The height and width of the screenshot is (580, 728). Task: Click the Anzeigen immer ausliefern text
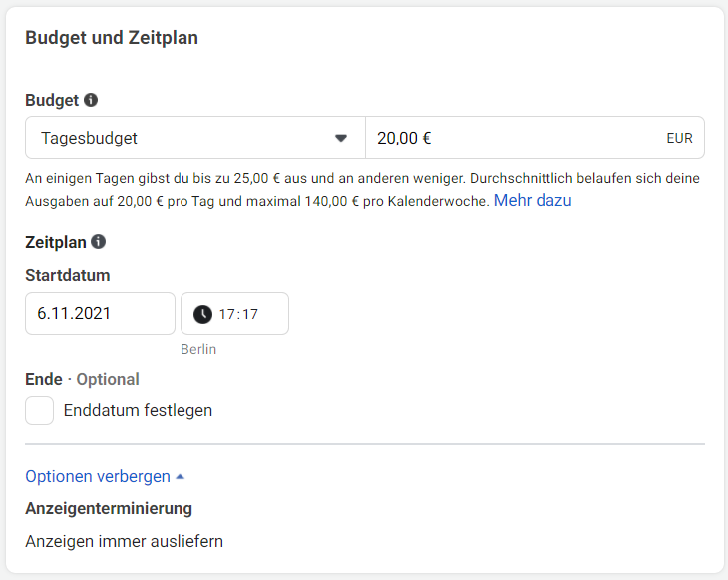pyautogui.click(x=124, y=542)
